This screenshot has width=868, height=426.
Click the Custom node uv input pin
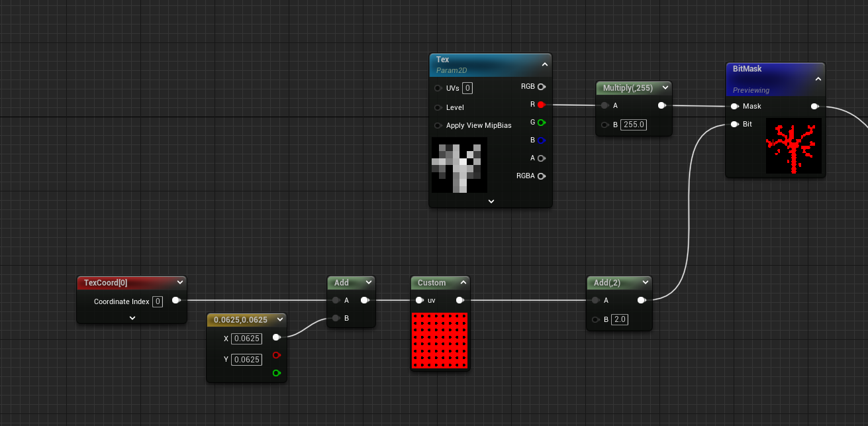pyautogui.click(x=419, y=300)
